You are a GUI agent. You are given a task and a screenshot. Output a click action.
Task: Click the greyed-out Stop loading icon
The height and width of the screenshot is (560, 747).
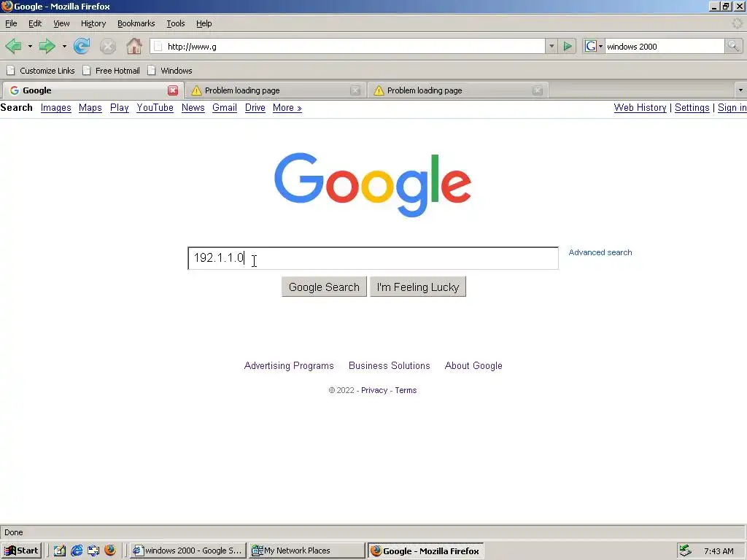[108, 46]
